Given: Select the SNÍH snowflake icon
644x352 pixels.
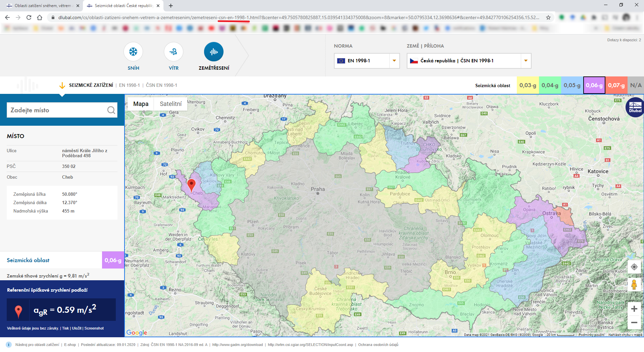Looking at the screenshot, I should (x=133, y=52).
